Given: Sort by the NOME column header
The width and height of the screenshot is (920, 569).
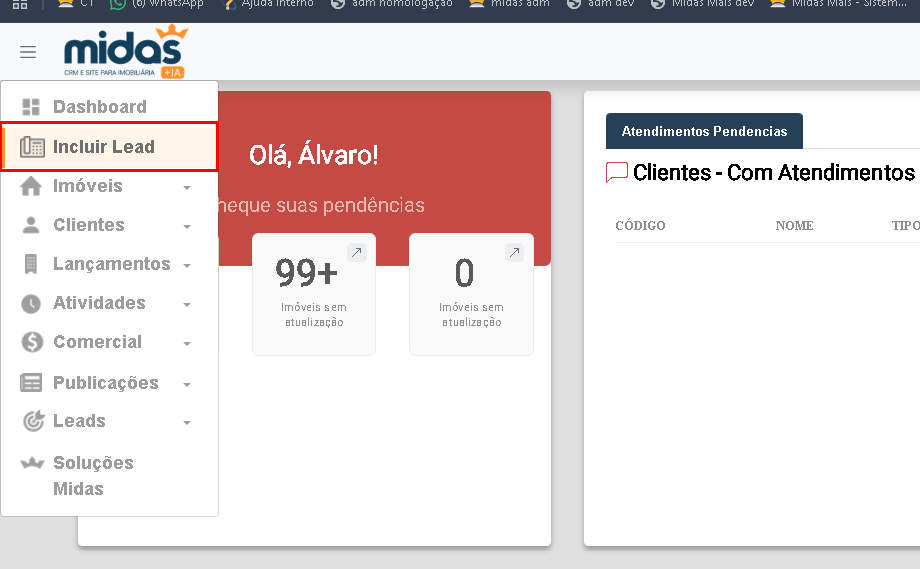Looking at the screenshot, I should click(794, 226).
